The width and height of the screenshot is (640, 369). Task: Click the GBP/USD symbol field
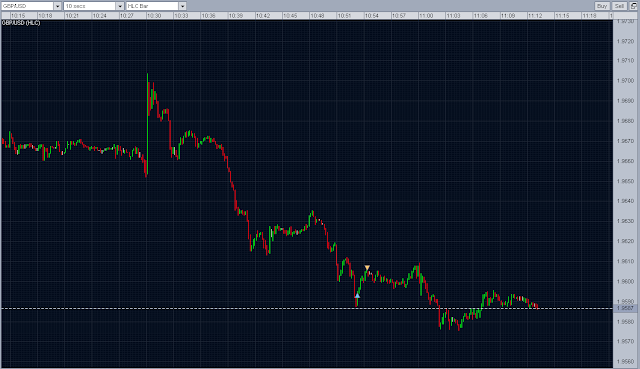[x=27, y=6]
